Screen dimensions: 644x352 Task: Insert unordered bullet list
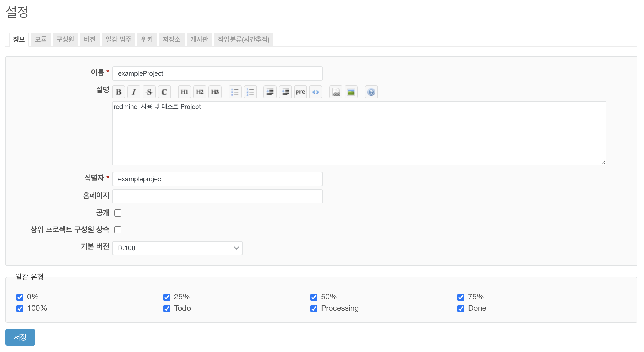point(235,92)
